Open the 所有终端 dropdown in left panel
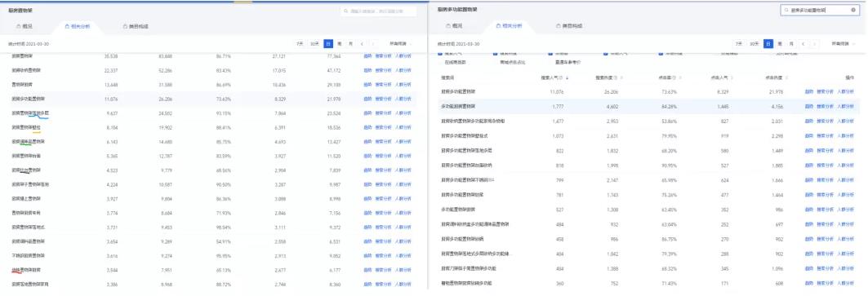Screen dimensions: 868x296 [400, 43]
